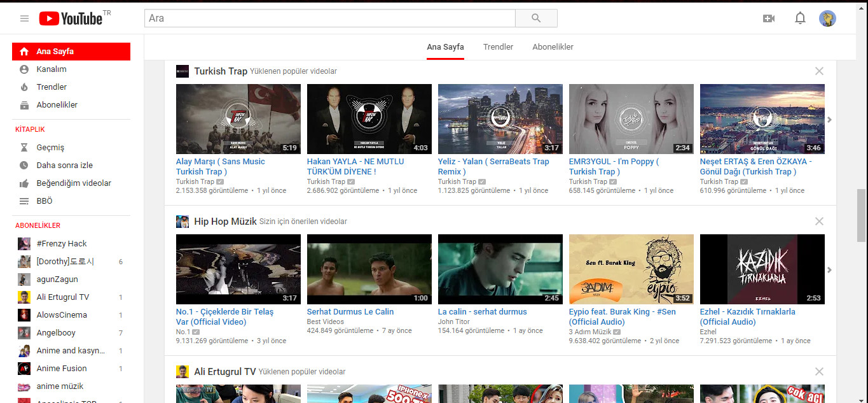868x403 pixels.
Task: Click the search magnifier button
Action: (x=536, y=18)
